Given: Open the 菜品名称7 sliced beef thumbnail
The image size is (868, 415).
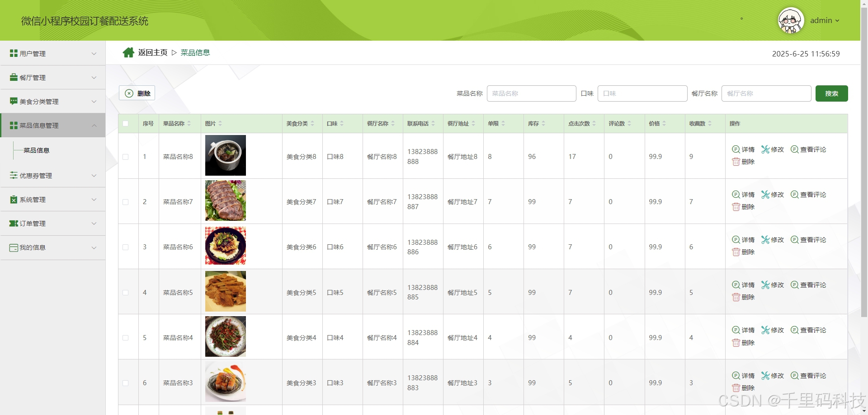Looking at the screenshot, I should 226,201.
